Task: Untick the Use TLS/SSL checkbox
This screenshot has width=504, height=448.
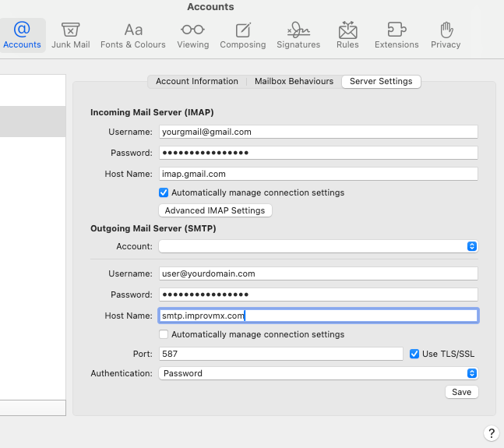Action: (x=414, y=354)
